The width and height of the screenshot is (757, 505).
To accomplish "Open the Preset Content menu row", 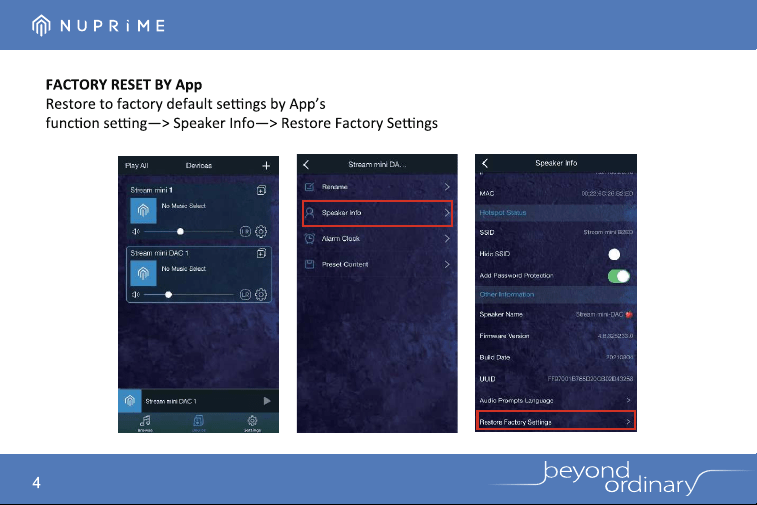I will click(x=377, y=265).
